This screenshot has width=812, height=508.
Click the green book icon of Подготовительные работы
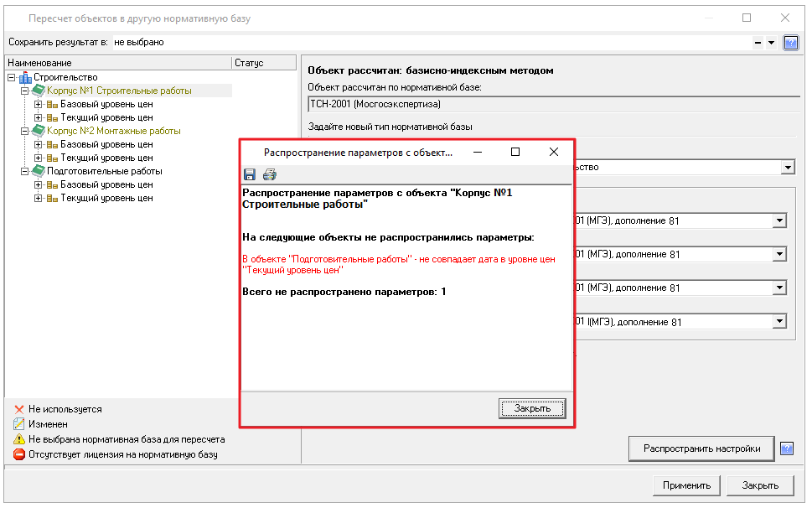click(39, 171)
